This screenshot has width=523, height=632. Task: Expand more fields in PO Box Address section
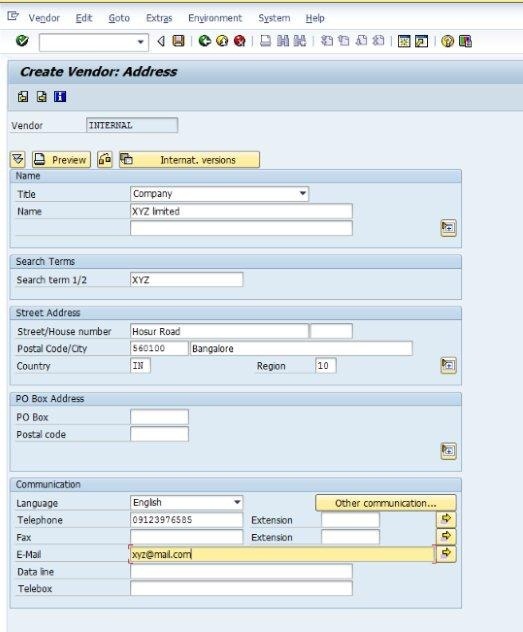click(x=448, y=451)
